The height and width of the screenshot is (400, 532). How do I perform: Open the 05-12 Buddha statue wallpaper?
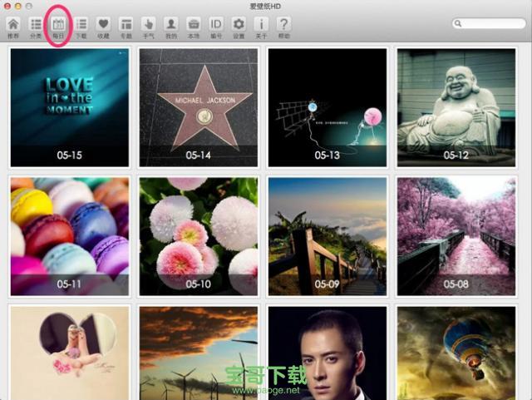[x=456, y=106]
